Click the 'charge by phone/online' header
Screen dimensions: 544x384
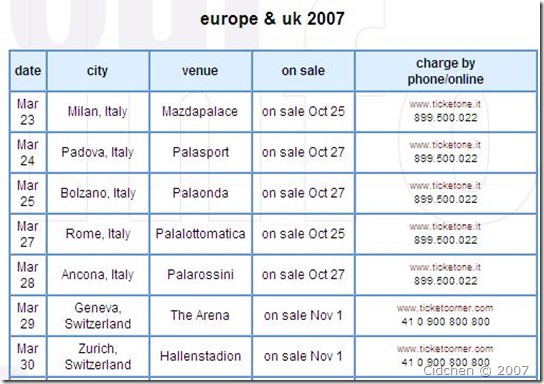pyautogui.click(x=446, y=71)
